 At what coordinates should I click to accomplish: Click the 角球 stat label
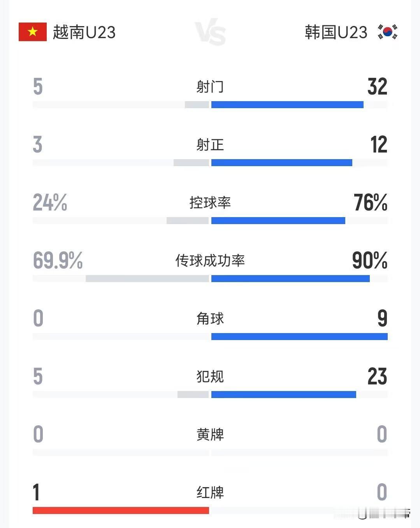[x=210, y=318]
